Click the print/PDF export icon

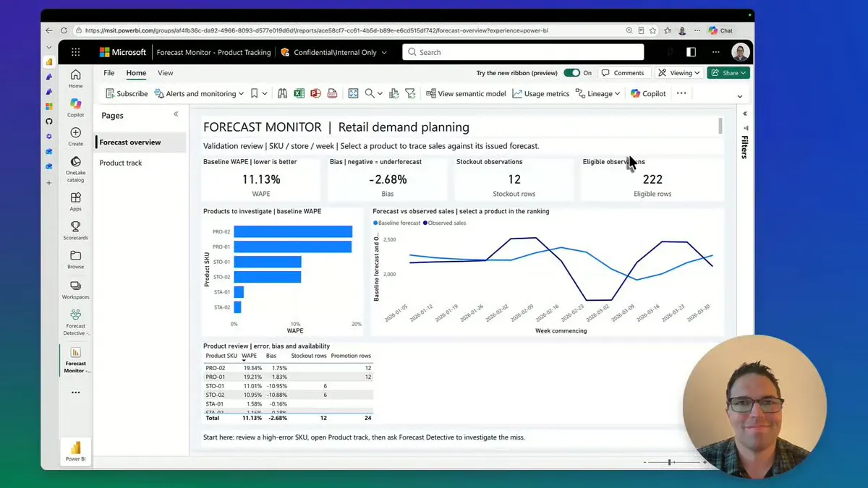click(332, 93)
